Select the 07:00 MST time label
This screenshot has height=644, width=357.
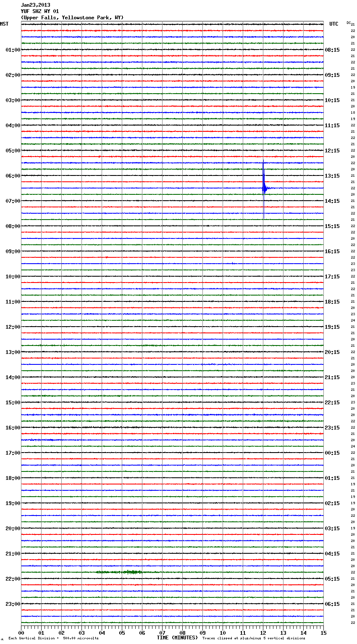(x=13, y=201)
